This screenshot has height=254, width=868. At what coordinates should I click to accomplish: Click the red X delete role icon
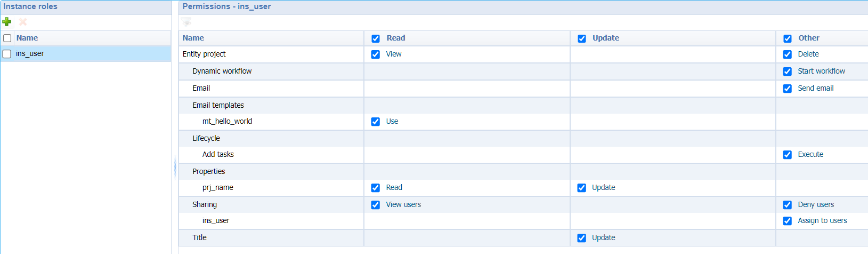coord(23,22)
